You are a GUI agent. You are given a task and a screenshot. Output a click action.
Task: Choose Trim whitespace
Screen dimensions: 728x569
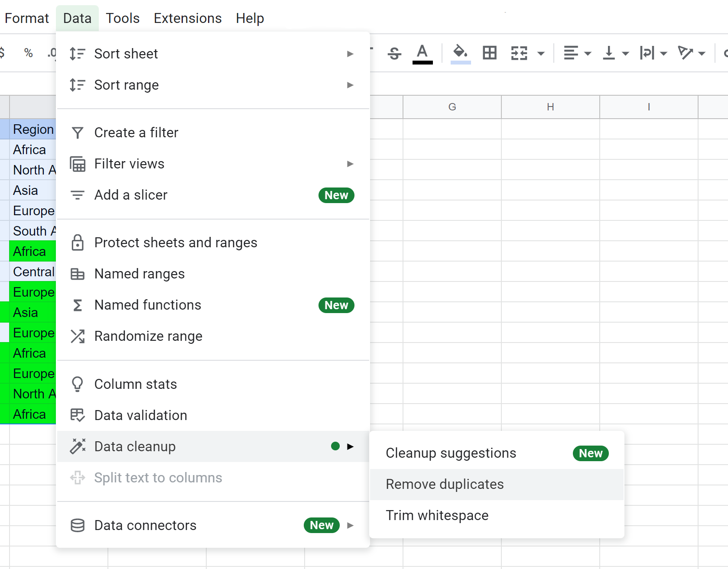pos(437,515)
